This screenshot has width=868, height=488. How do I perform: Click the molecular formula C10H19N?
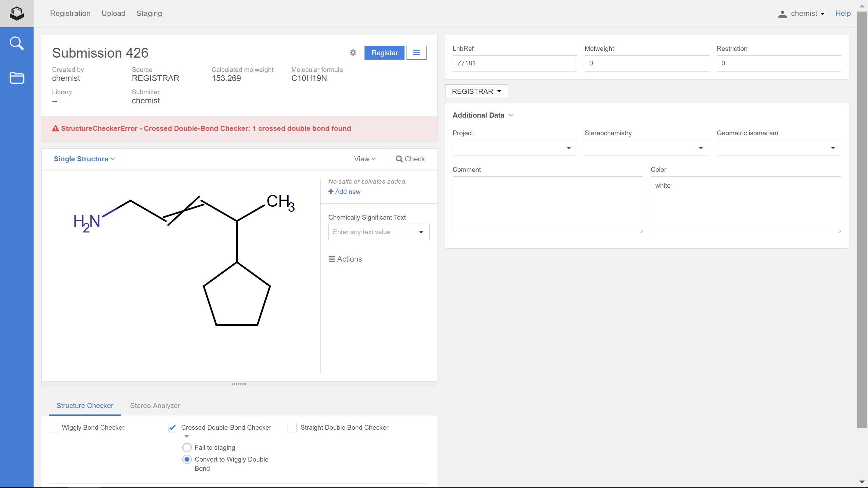click(309, 78)
